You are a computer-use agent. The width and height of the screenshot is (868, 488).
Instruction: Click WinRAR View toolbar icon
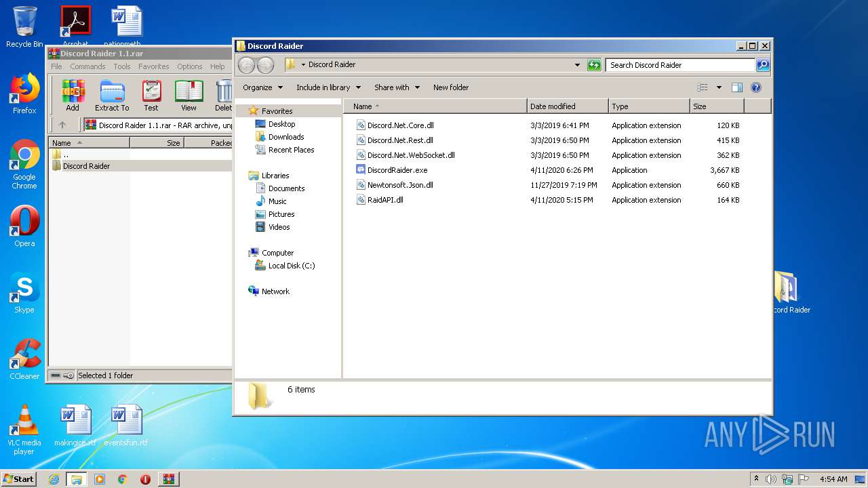189,96
